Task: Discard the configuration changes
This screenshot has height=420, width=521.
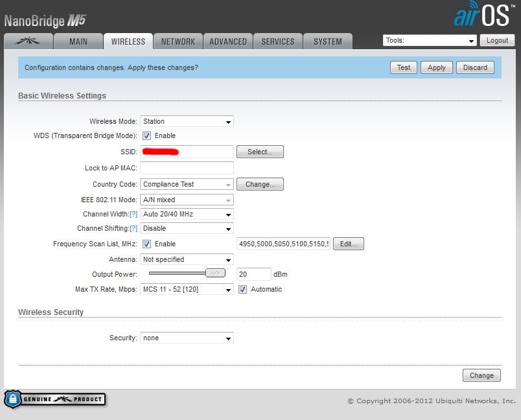Action: tap(475, 67)
